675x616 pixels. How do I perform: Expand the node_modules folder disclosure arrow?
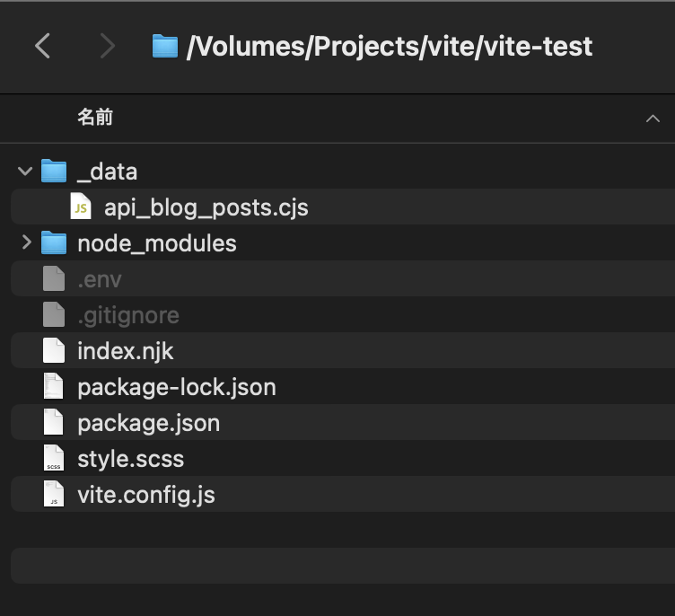(25, 242)
